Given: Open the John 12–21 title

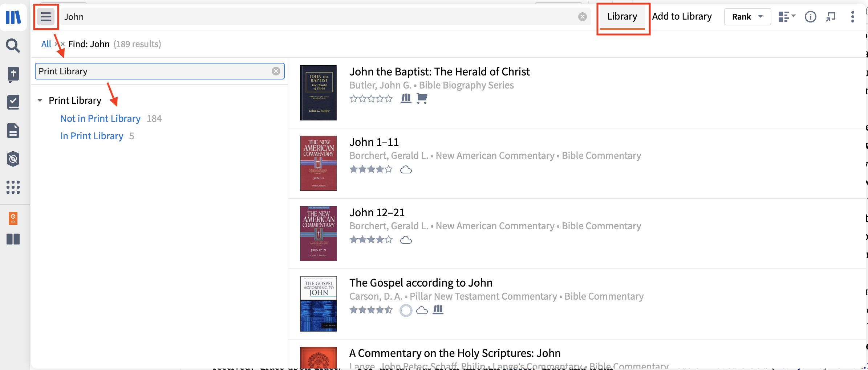Looking at the screenshot, I should (x=377, y=213).
